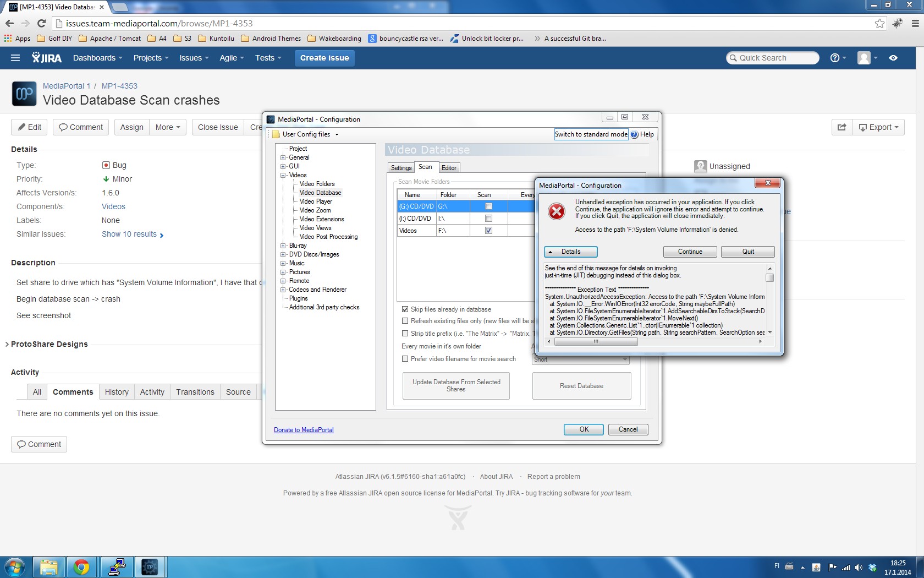Click Continue in the exception dialog

[x=690, y=252]
